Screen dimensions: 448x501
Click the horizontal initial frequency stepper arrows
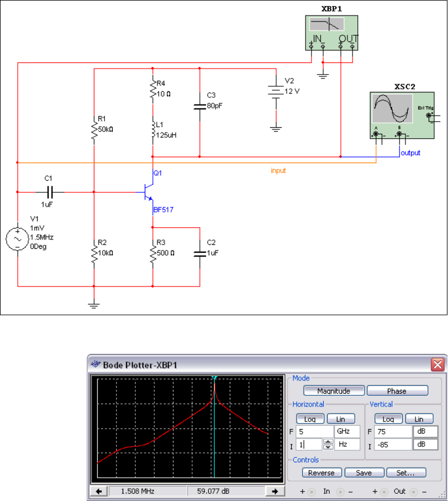pos(328,444)
